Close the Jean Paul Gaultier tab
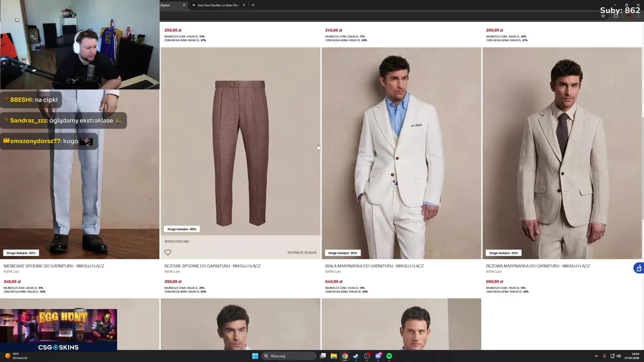The height and width of the screenshot is (362, 644). point(244,5)
